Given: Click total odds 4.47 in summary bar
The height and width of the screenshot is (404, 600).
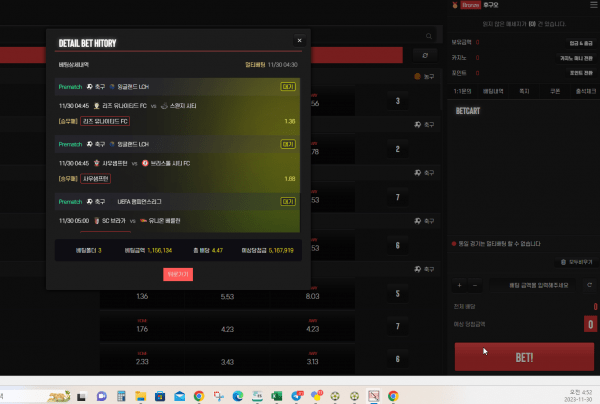Looking at the screenshot, I should tap(217, 251).
